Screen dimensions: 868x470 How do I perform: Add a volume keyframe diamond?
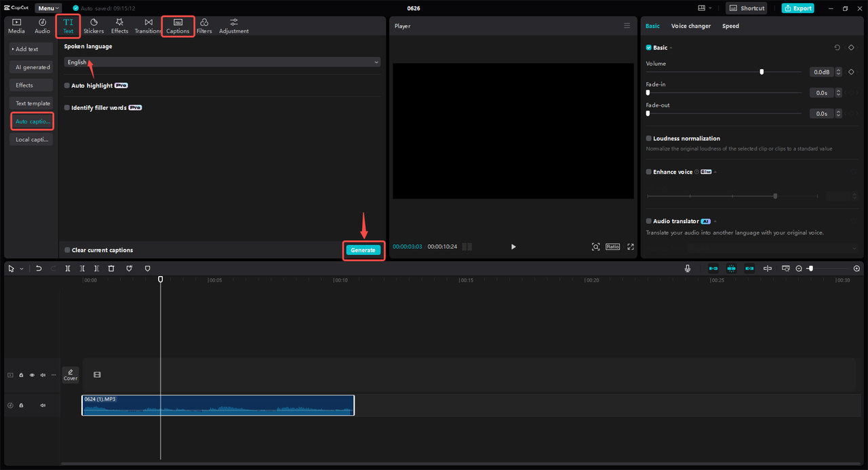coord(851,72)
